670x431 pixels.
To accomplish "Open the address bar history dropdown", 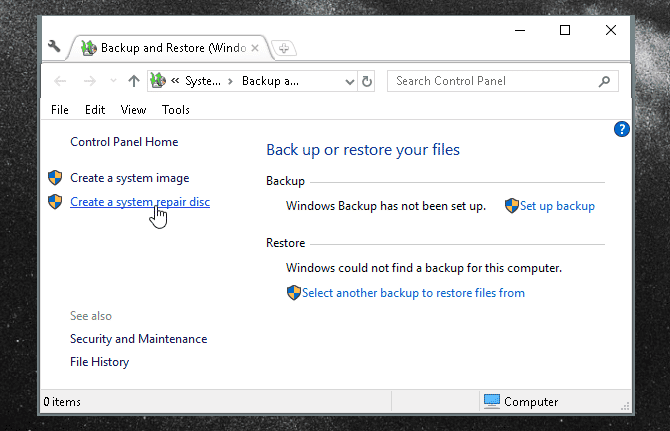I will (x=350, y=81).
